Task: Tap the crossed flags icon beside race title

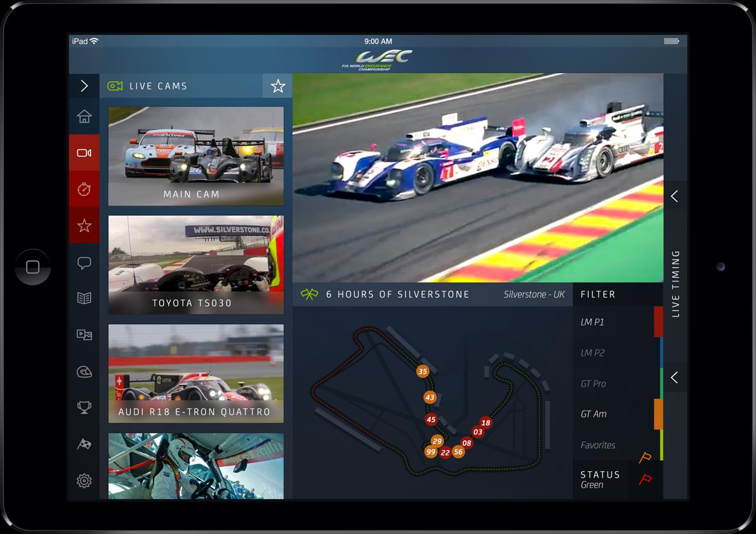Action: [x=309, y=295]
